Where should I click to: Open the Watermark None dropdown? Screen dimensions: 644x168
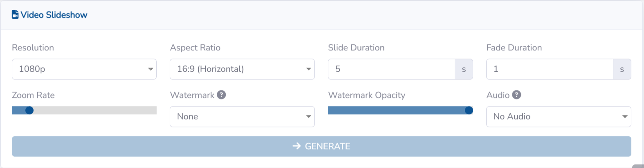pyautogui.click(x=242, y=117)
